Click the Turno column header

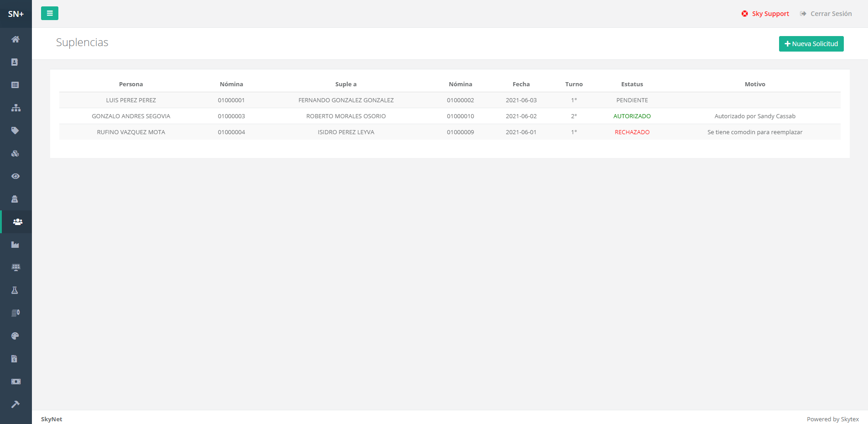(x=574, y=84)
